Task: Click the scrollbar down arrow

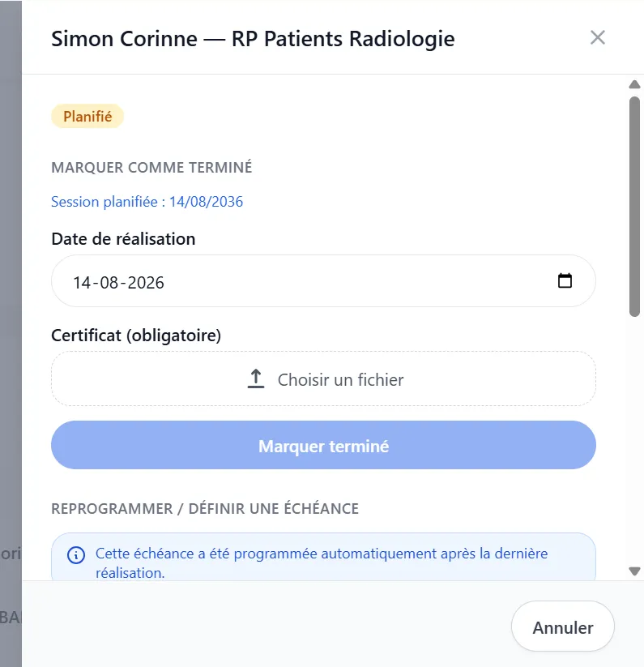Action: (634, 571)
